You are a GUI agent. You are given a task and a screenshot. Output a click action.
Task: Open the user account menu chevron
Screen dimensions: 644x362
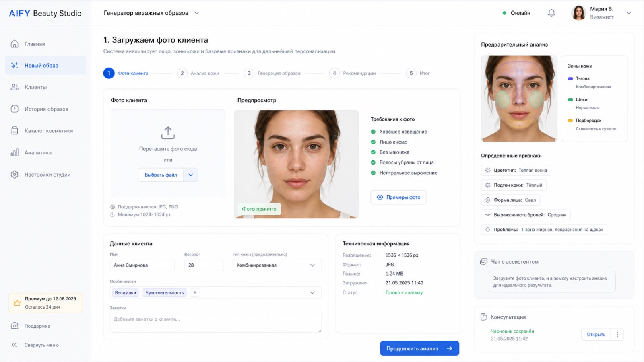pyautogui.click(x=629, y=13)
